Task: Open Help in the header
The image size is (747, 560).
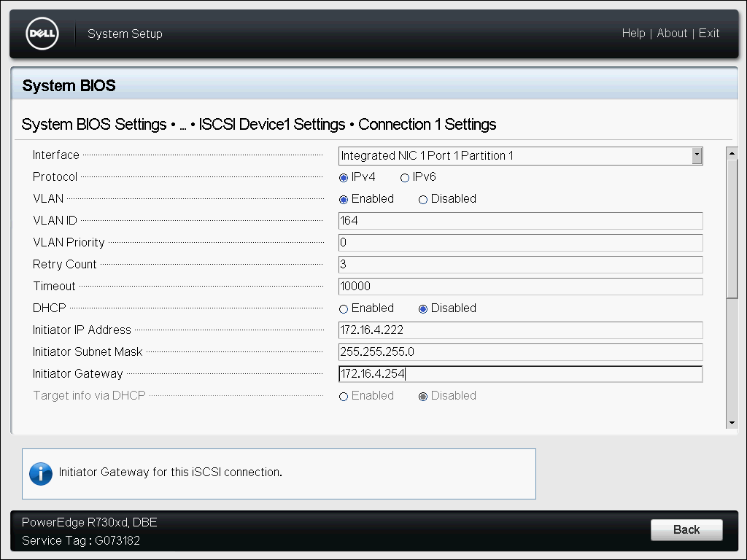Action: point(633,34)
